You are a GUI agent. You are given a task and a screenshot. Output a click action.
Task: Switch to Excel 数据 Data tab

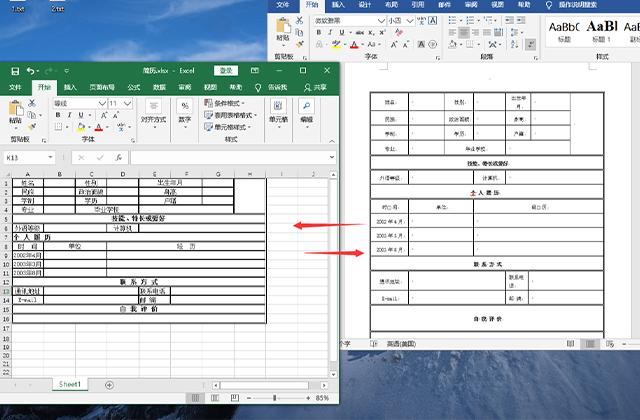click(x=159, y=87)
